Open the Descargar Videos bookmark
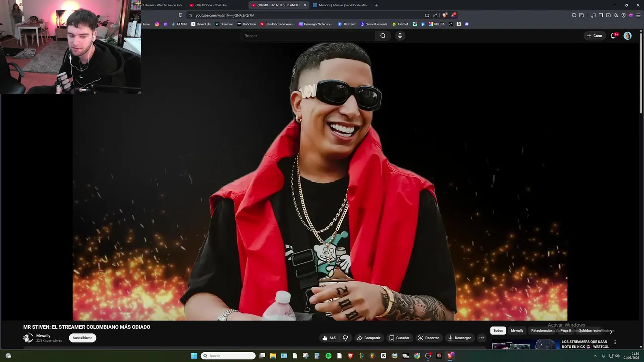 (x=316, y=24)
